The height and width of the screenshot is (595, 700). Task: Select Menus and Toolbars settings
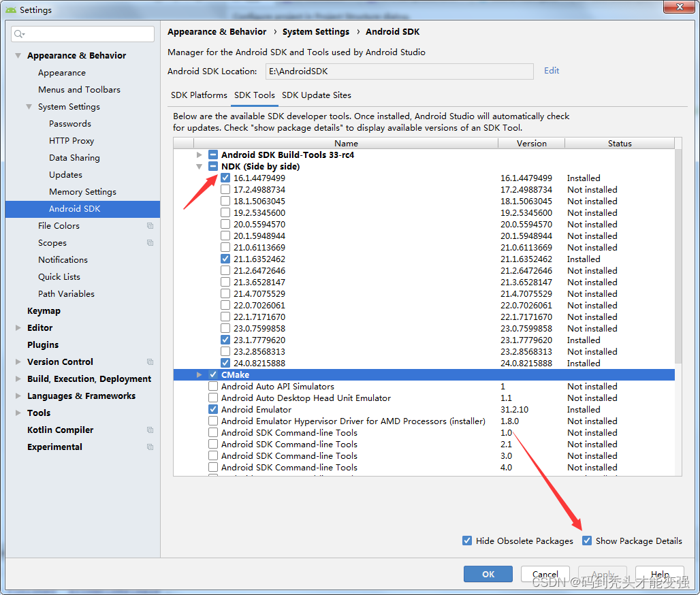point(79,90)
